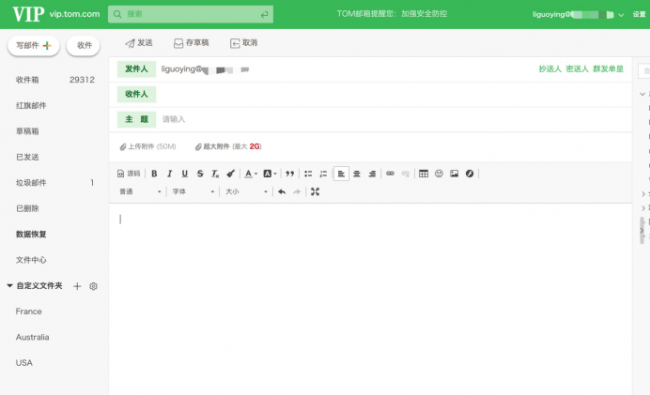Click the round compass icon in toolbar
This screenshot has height=395, width=650.
pyautogui.click(x=470, y=173)
